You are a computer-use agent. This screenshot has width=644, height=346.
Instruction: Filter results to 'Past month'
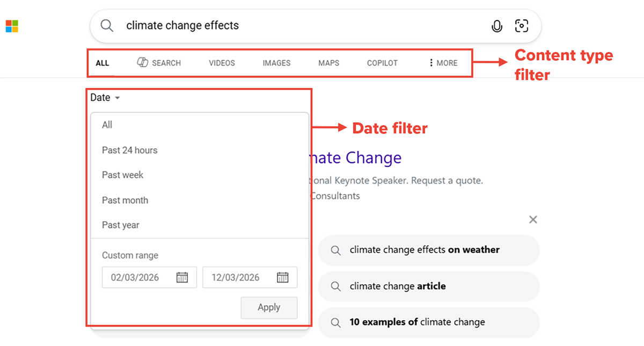tap(200, 200)
